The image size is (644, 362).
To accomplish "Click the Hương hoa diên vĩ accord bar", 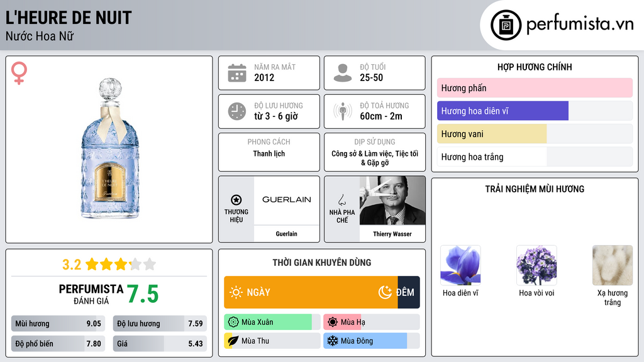I will pyautogui.click(x=535, y=111).
